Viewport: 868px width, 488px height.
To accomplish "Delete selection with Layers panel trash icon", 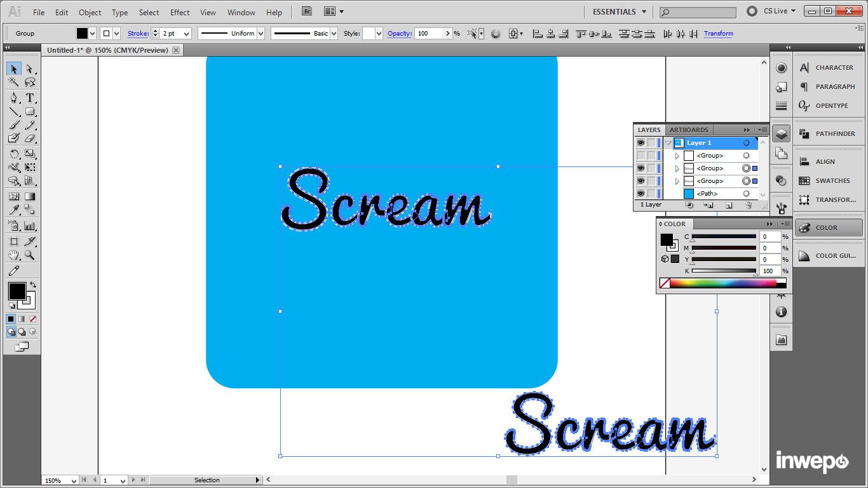I will tap(749, 205).
